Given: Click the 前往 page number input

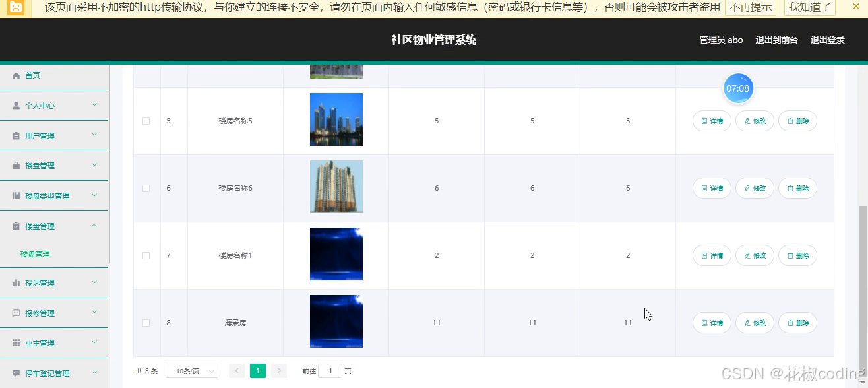Looking at the screenshot, I should pyautogui.click(x=330, y=371).
